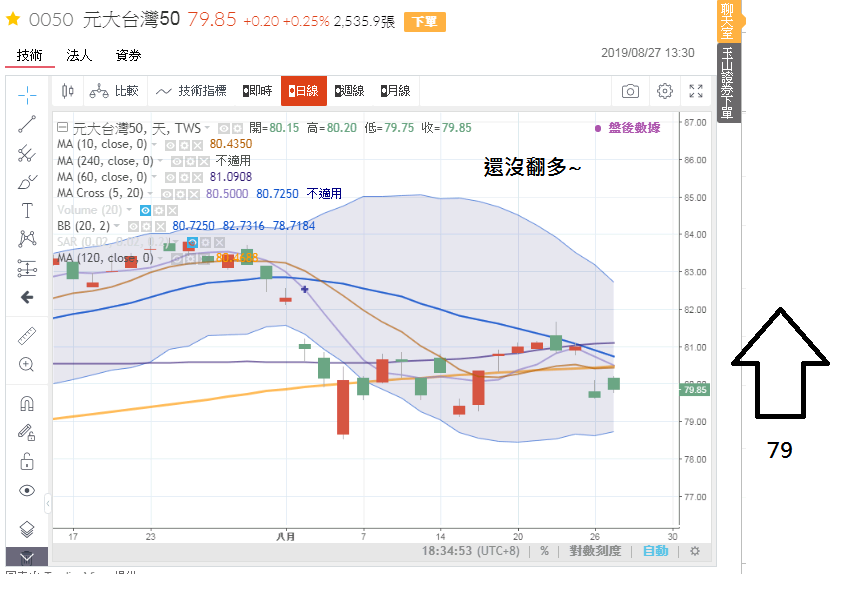Toggle magnet mode for drawings
This screenshot has width=850, height=595.
(x=27, y=404)
